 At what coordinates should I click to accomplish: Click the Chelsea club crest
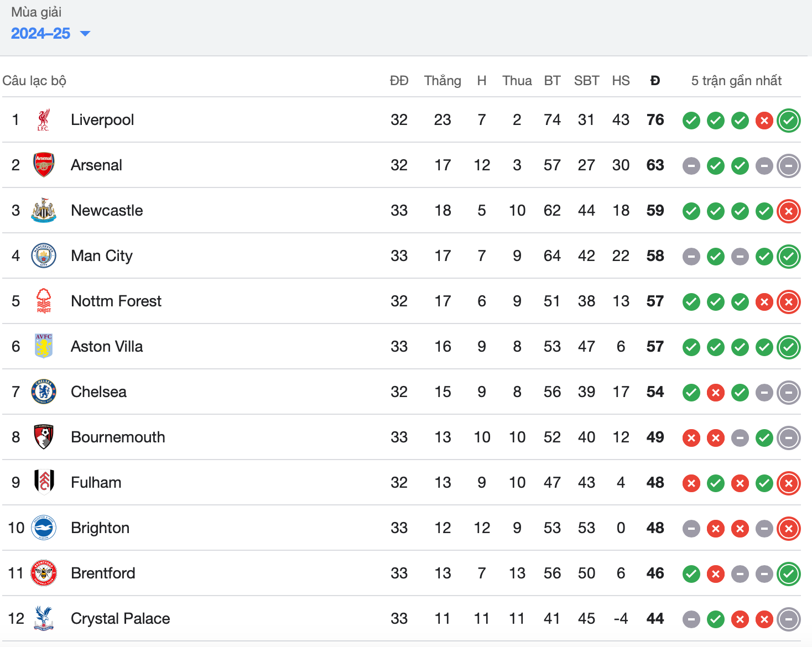coord(44,392)
